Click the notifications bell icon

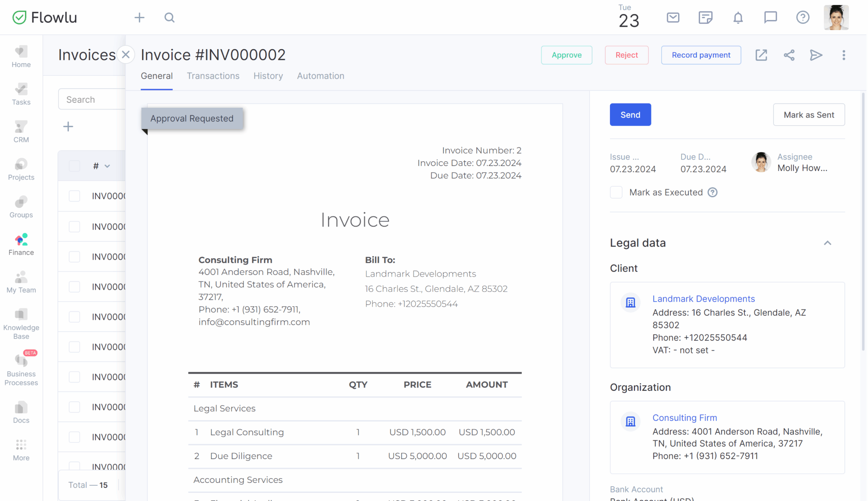point(738,17)
